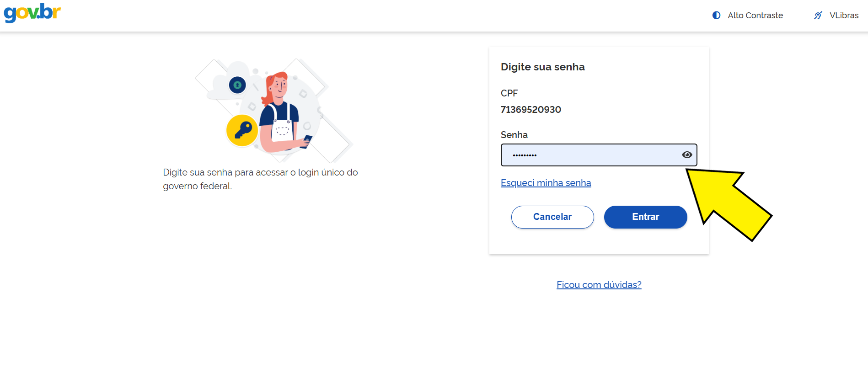This screenshot has width=868, height=389.
Task: Click the blue padlock icon in illustration
Action: [237, 85]
